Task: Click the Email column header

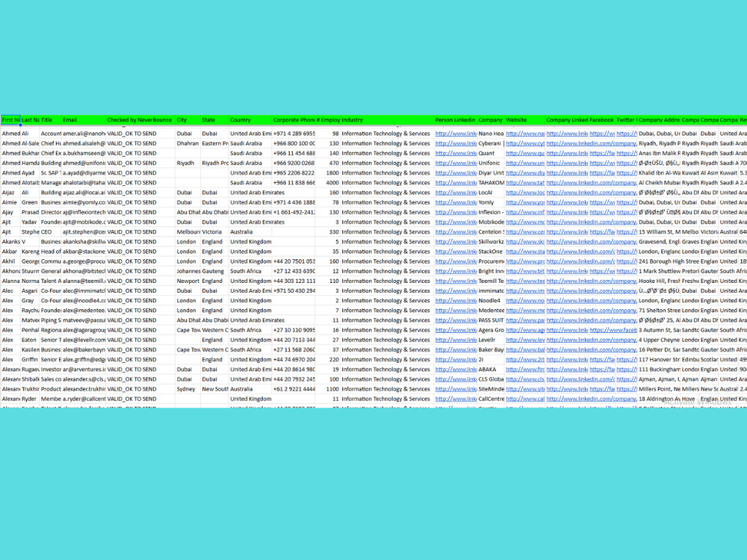Action: coord(84,120)
